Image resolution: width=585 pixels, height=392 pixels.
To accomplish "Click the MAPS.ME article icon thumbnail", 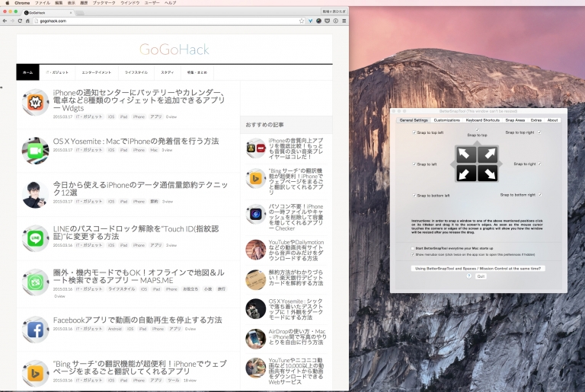I will 36,282.
